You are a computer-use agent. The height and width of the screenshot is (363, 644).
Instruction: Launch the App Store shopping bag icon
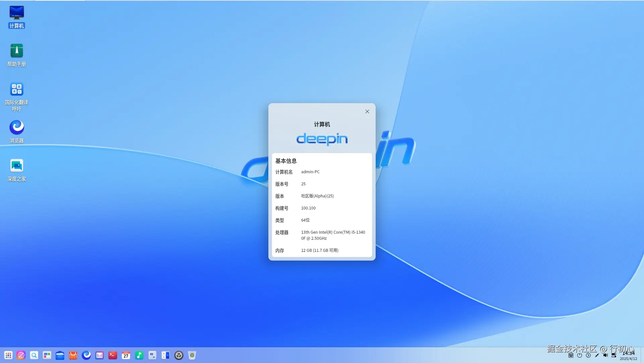[73, 355]
